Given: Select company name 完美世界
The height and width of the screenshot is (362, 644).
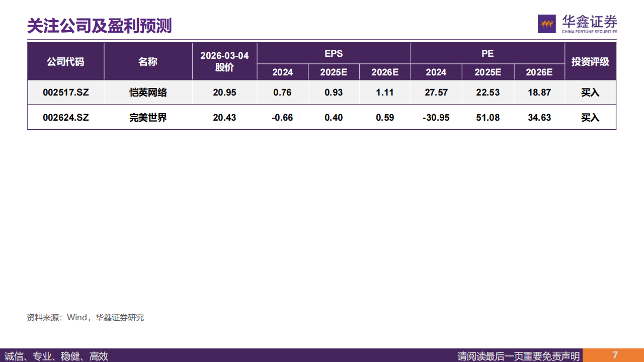Looking at the screenshot, I should [148, 118].
